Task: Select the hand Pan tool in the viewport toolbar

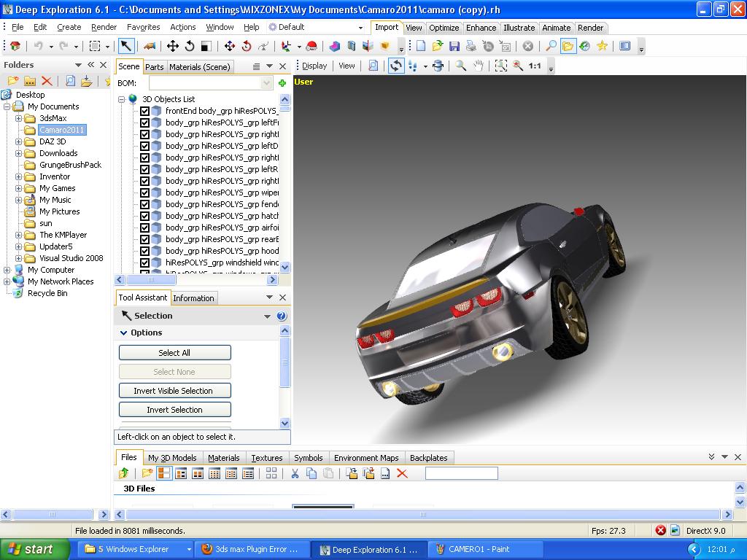Action: [478, 66]
